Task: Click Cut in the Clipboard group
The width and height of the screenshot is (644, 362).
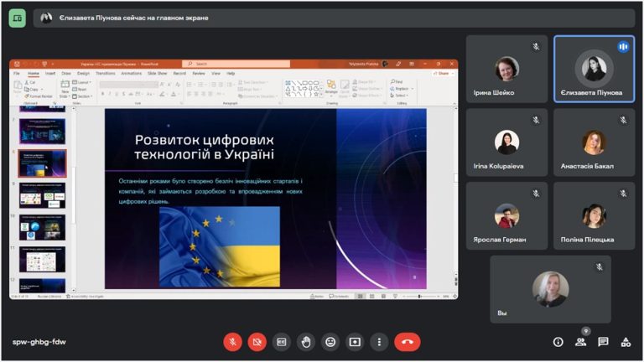Action: (x=31, y=82)
